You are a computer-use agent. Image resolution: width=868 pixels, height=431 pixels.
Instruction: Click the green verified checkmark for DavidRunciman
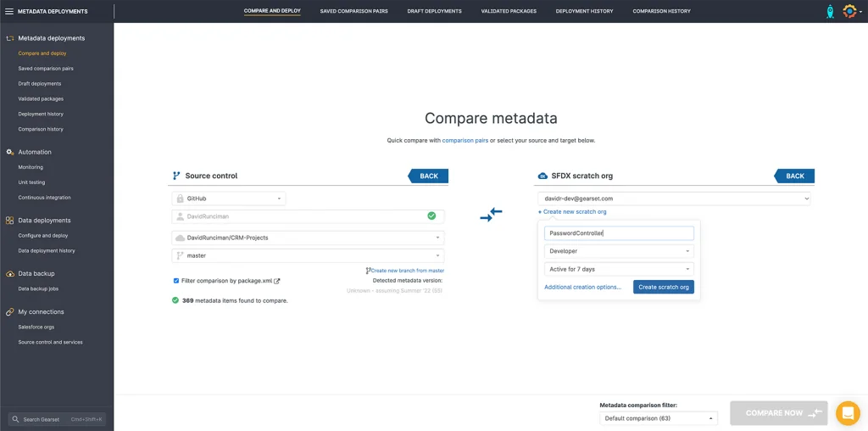[x=431, y=215]
